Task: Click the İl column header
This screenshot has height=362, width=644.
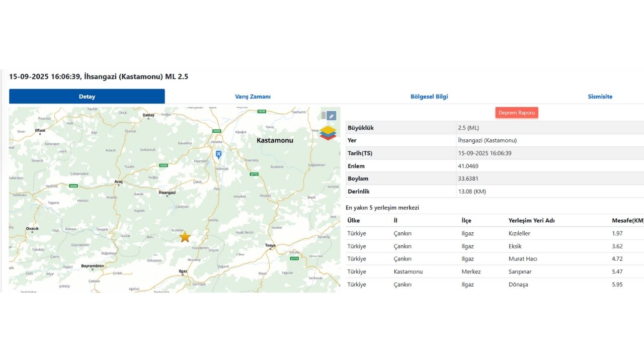Action: pos(395,220)
